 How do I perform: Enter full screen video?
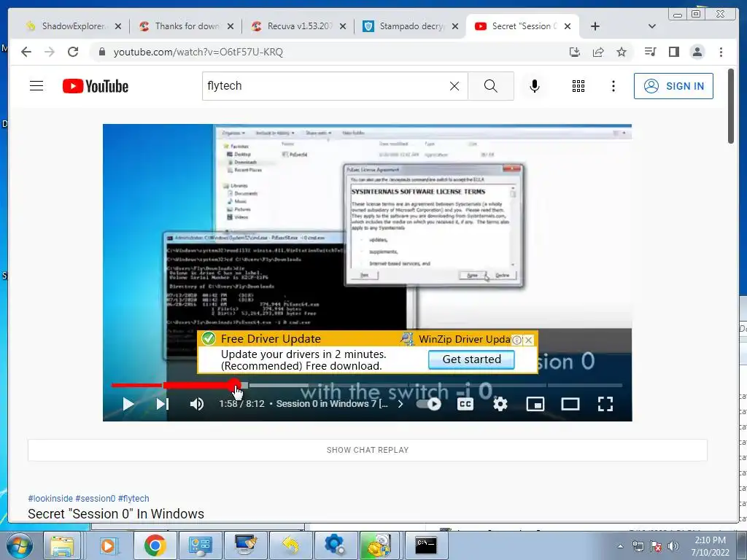point(605,404)
